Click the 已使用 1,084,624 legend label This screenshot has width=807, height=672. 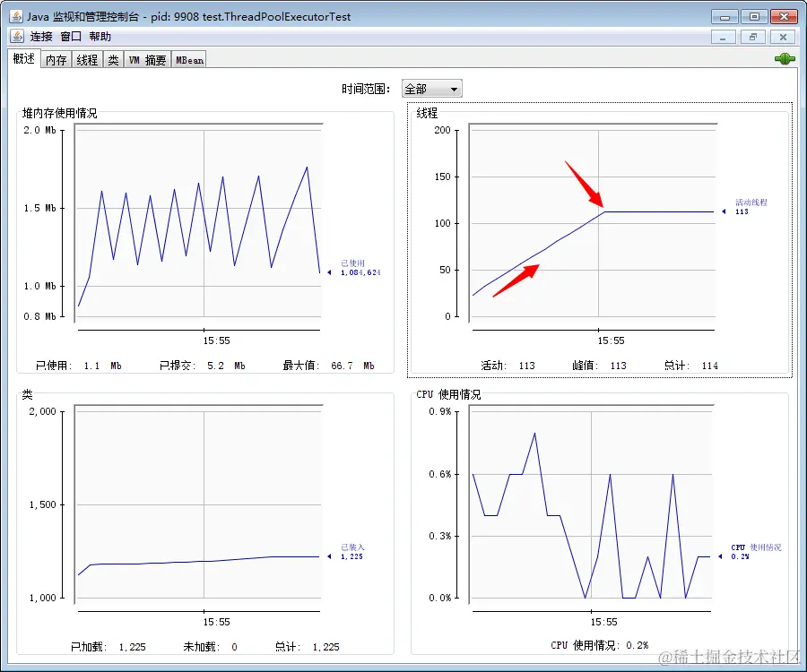pos(360,268)
